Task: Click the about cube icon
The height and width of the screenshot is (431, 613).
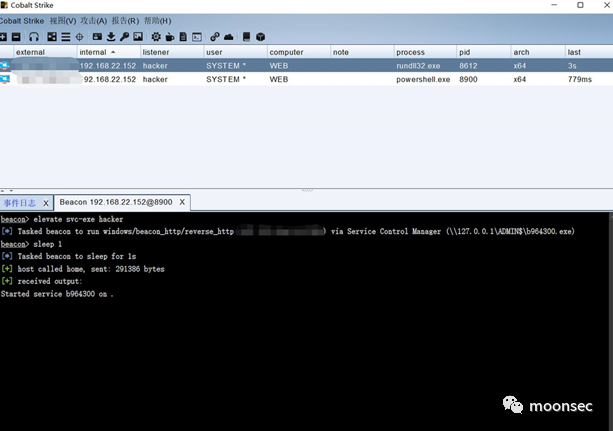Action: 260,37
